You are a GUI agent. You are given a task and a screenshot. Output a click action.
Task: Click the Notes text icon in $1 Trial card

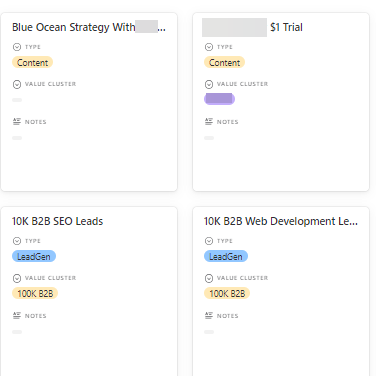tap(209, 121)
